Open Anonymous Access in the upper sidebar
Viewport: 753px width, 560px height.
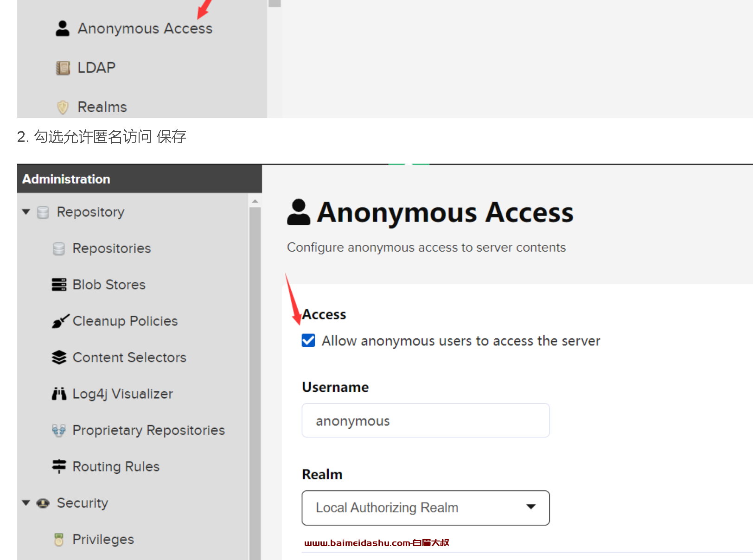(145, 28)
